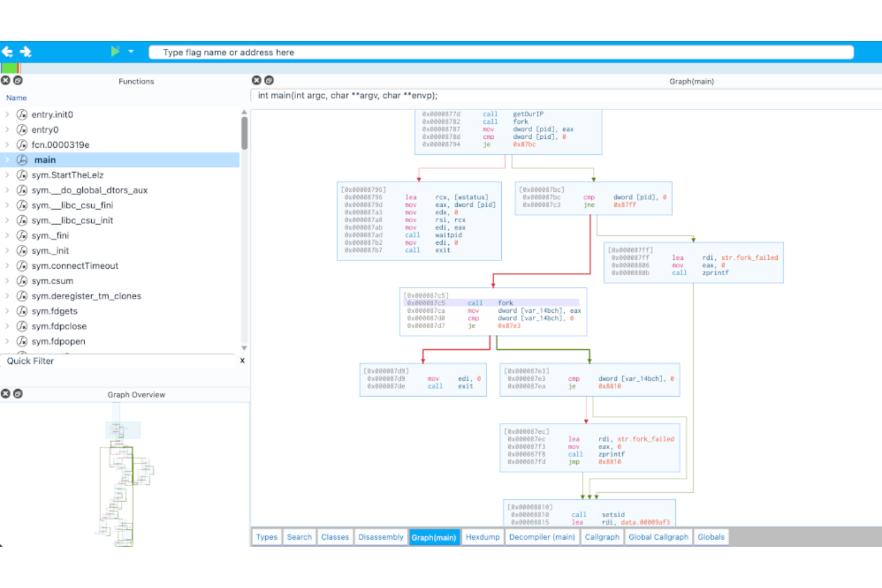This screenshot has width=882, height=588.
Task: Sort functions by the Name column header
Action: (x=17, y=98)
